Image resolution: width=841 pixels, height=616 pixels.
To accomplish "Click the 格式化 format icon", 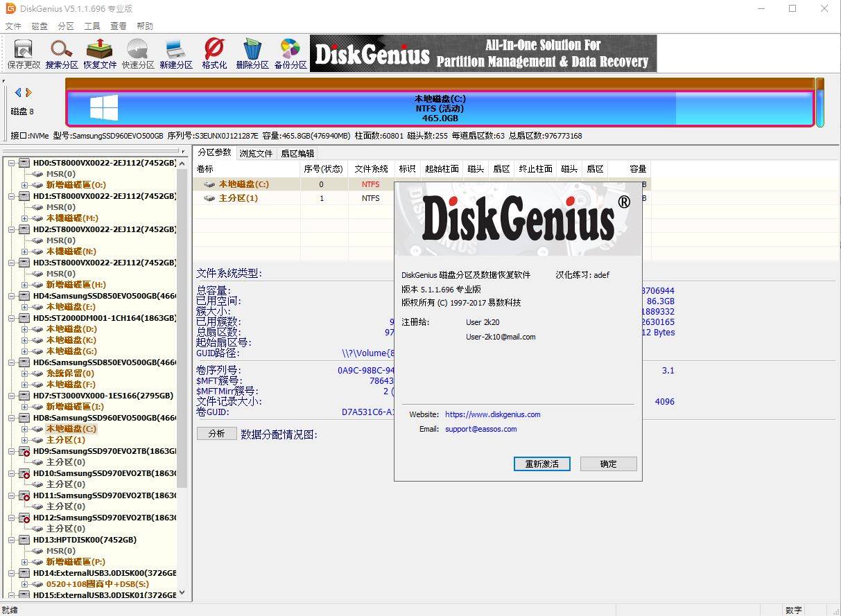I will (214, 49).
